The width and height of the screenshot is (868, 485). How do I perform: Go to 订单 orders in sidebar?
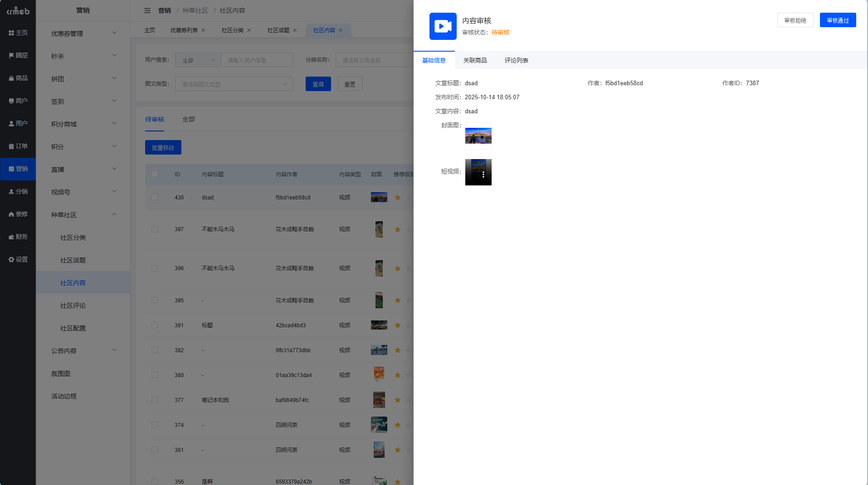(18, 146)
